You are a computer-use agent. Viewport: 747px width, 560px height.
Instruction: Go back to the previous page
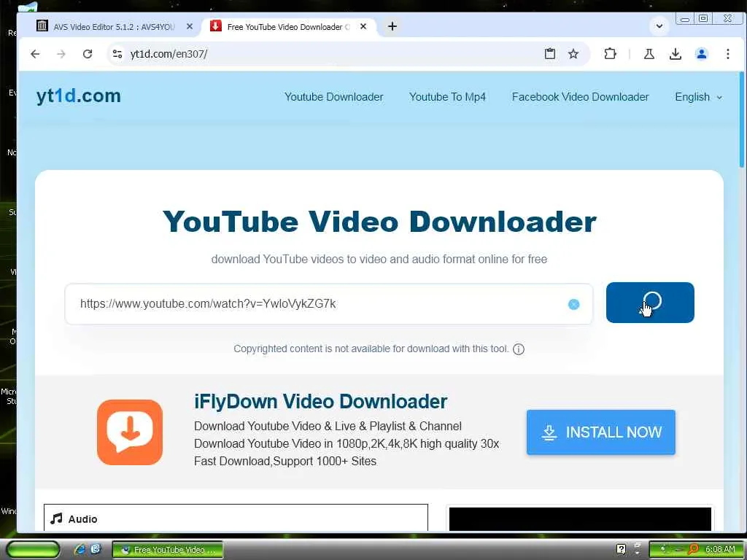35,54
